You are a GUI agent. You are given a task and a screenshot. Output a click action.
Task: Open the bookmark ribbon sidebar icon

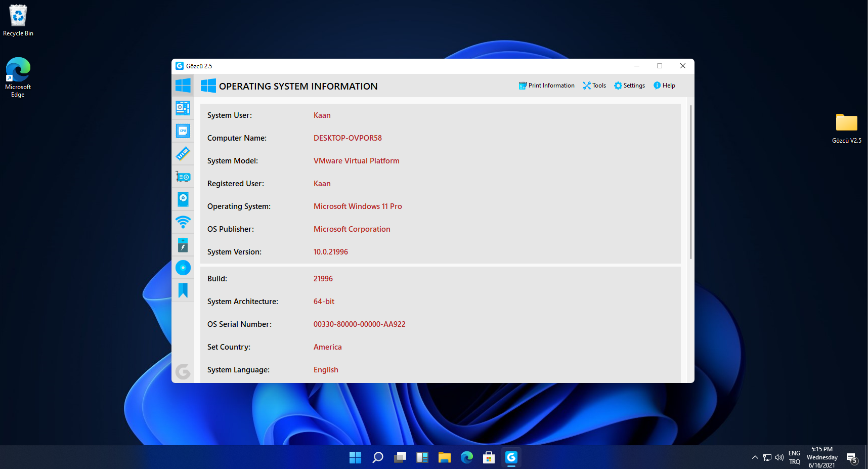click(183, 290)
